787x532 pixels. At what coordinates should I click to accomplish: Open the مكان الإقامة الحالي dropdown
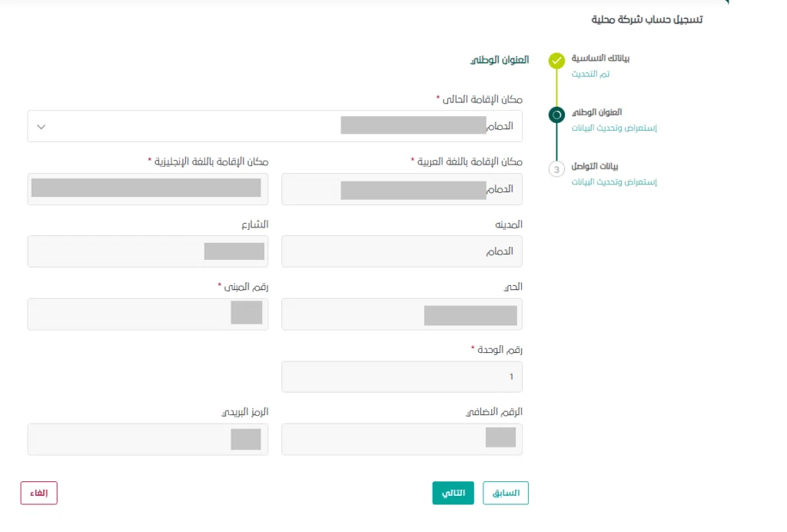click(x=273, y=125)
